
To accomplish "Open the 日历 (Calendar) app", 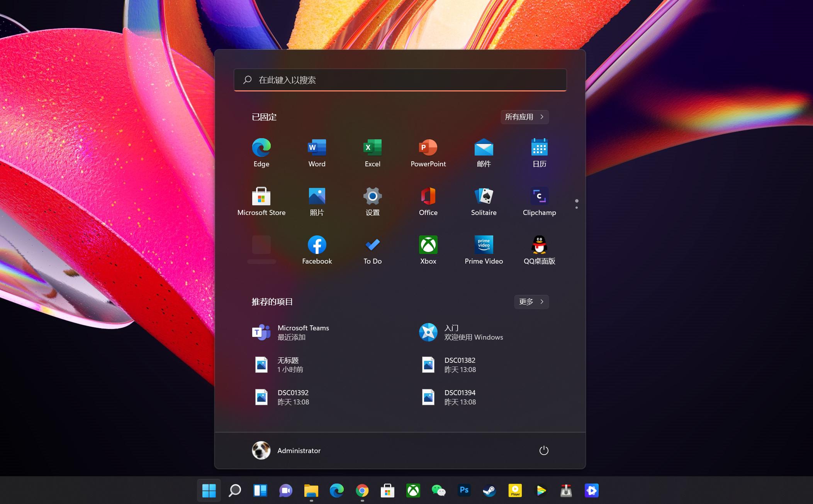I will click(539, 152).
